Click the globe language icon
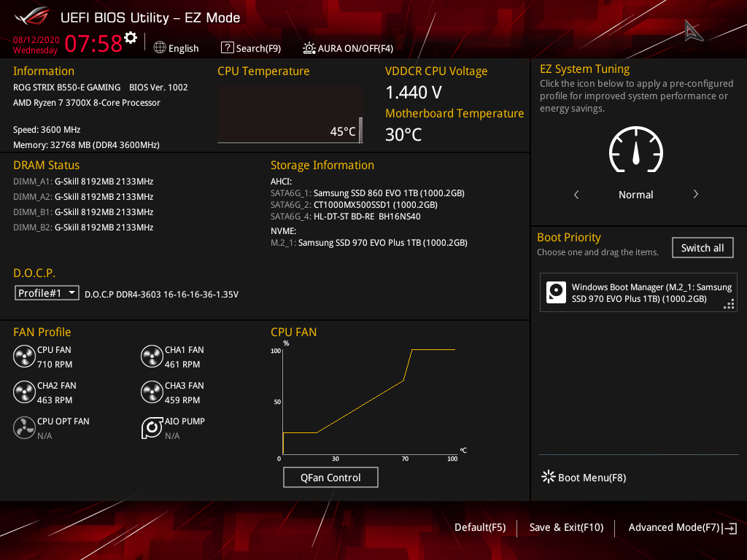 click(160, 47)
